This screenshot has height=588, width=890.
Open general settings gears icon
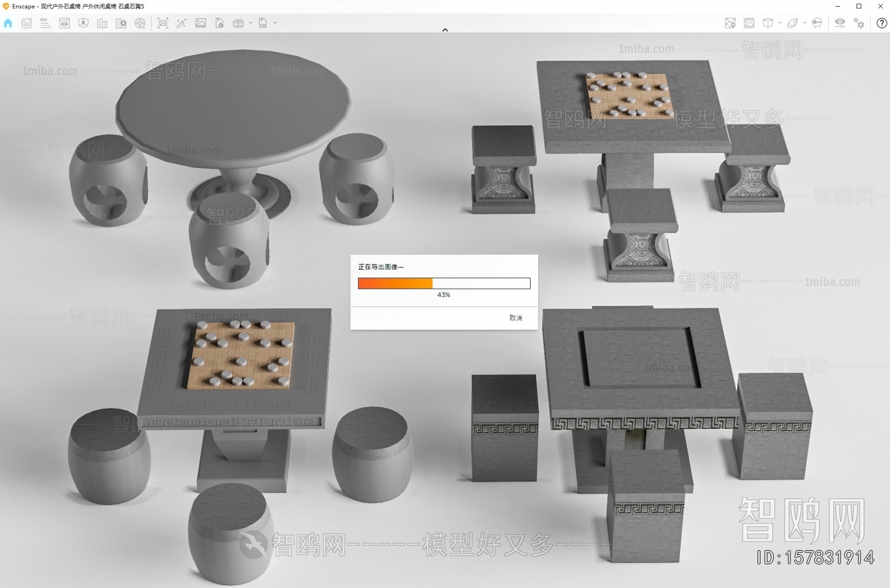pos(859,23)
